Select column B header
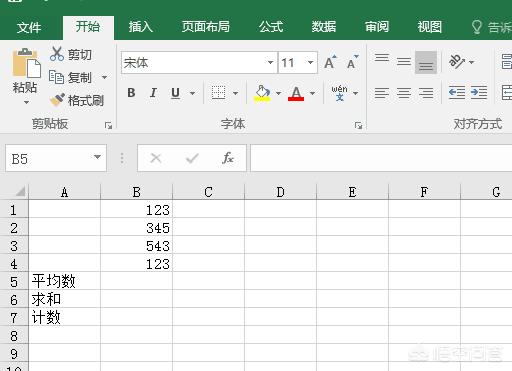Viewport: 512px width, 371px height. (x=136, y=192)
